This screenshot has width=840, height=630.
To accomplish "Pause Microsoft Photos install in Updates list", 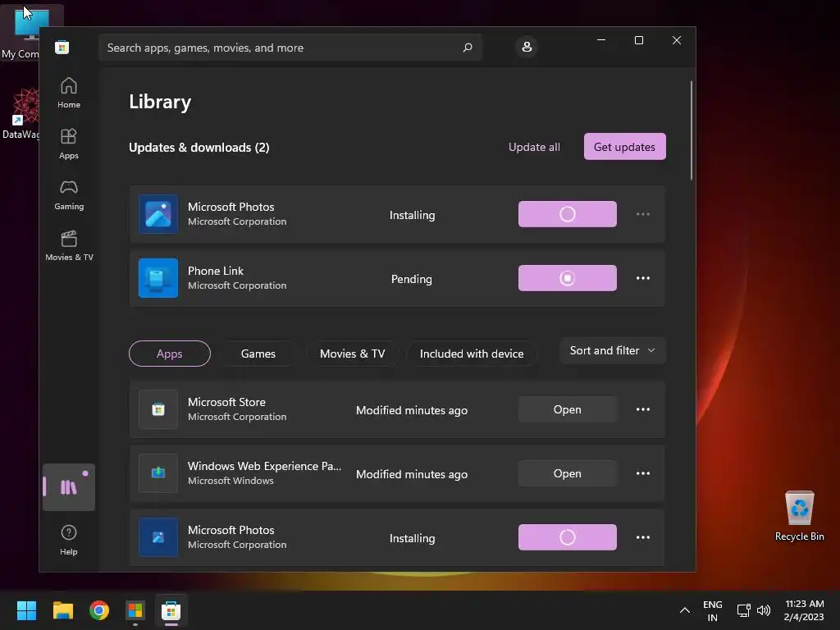I will point(568,214).
